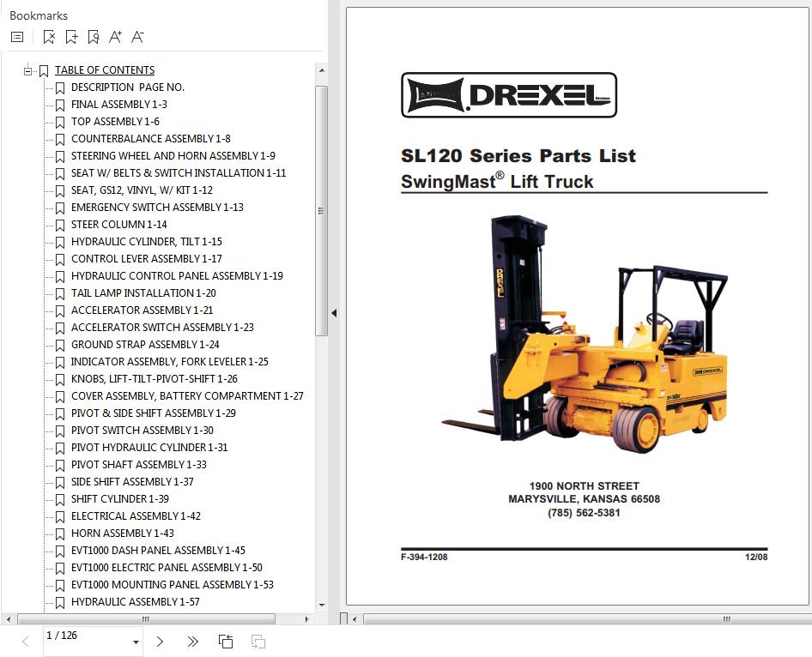The image size is (812, 657).
Task: Click the add new bookmark icon
Action: point(71,37)
